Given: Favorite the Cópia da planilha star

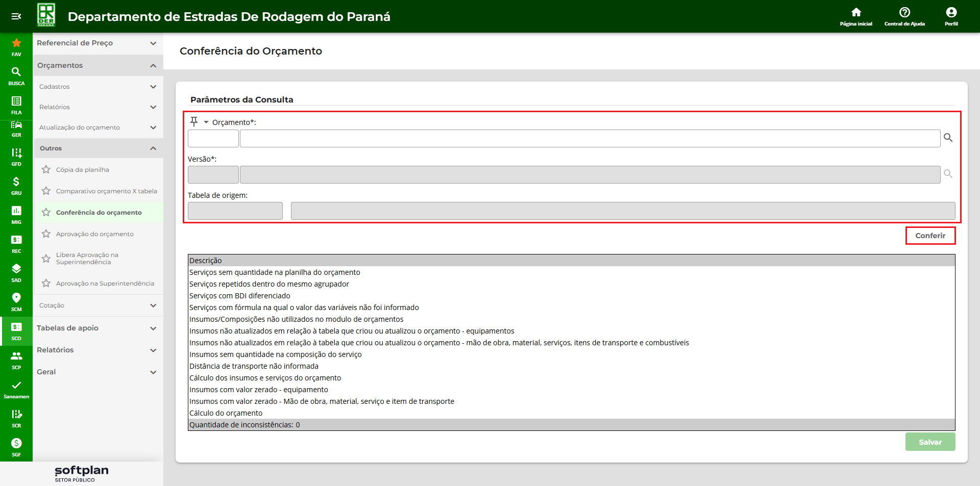Looking at the screenshot, I should tap(46, 169).
